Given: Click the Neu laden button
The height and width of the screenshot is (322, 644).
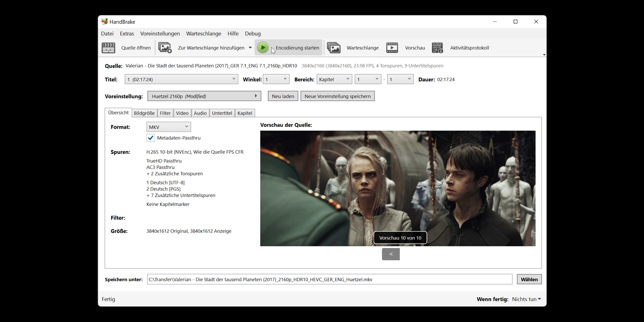Looking at the screenshot, I should click(x=283, y=96).
